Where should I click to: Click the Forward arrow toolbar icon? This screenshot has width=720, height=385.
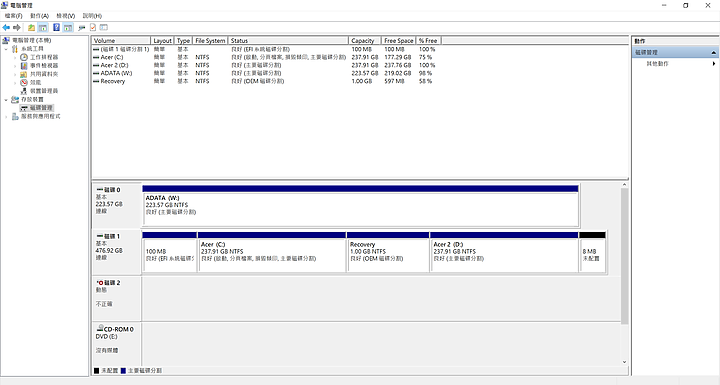pyautogui.click(x=17, y=28)
